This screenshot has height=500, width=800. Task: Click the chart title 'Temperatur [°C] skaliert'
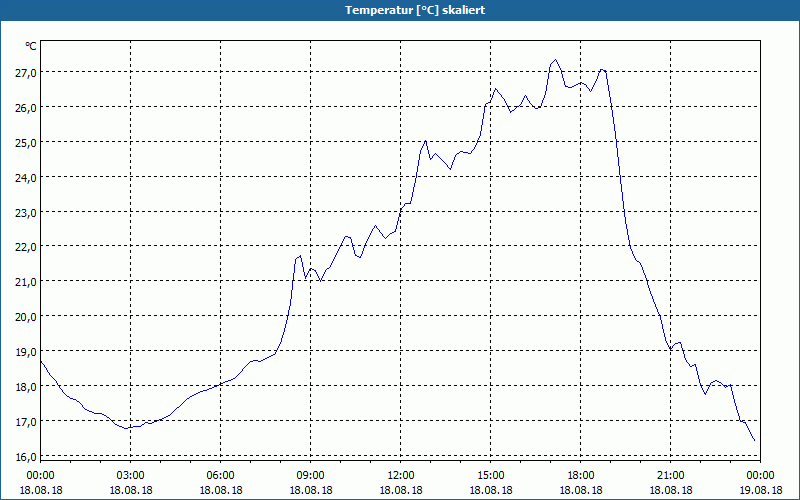[x=400, y=10]
